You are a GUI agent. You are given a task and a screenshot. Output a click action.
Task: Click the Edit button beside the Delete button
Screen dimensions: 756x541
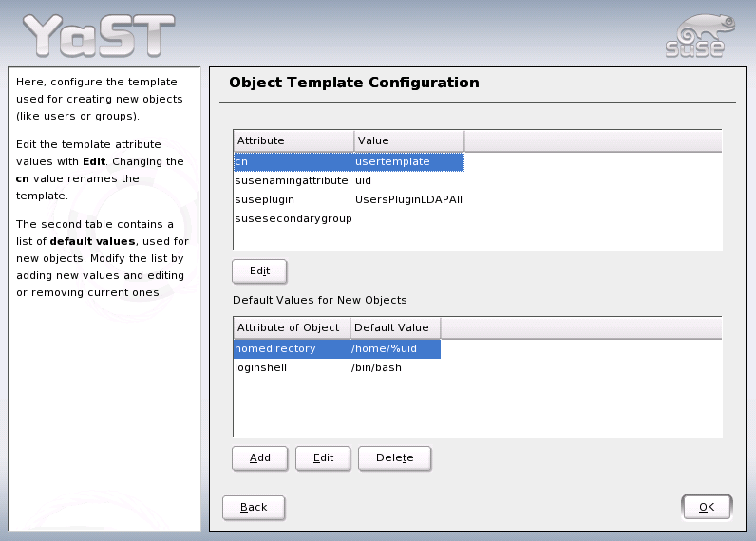323,458
